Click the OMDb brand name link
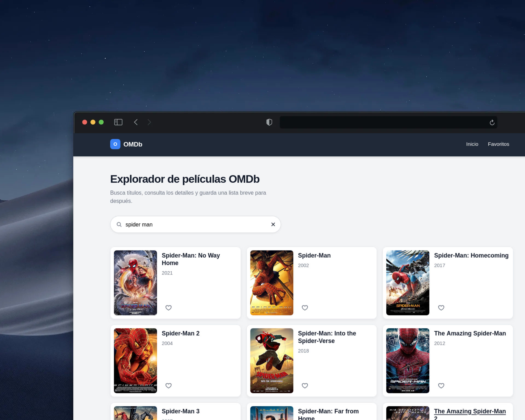Viewport: 525px width, 420px height. (x=133, y=144)
